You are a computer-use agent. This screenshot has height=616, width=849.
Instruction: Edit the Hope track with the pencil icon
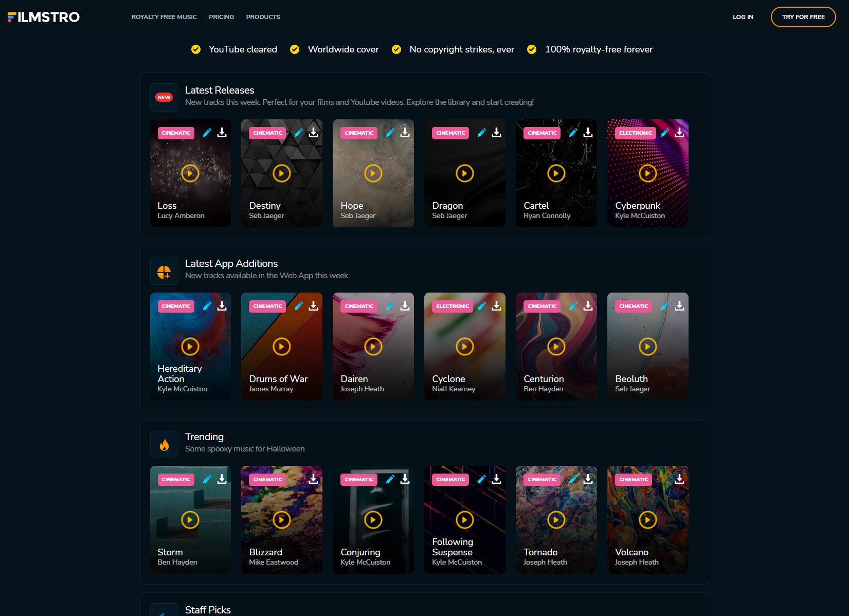(x=390, y=133)
